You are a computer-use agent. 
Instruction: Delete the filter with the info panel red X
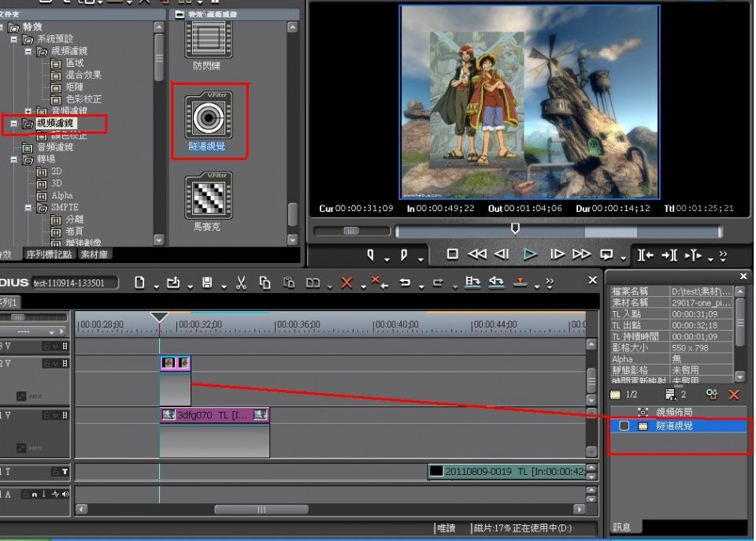click(734, 395)
